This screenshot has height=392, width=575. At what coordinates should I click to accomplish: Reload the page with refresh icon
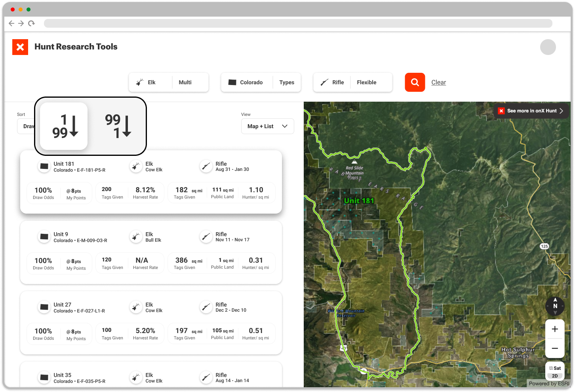click(x=31, y=23)
